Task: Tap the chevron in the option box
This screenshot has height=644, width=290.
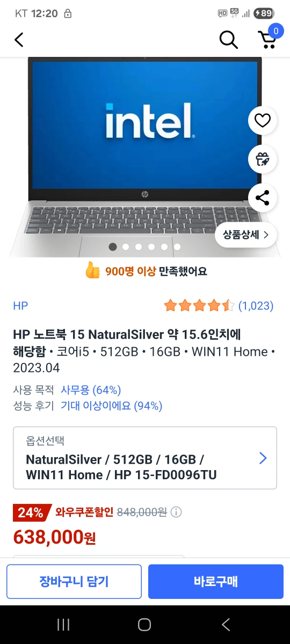Action: [x=263, y=458]
